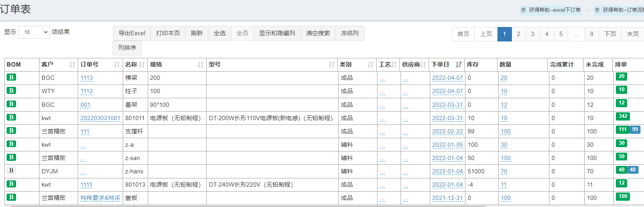Click the sort icon on 客户 column
The width and height of the screenshot is (644, 207).
72,65
